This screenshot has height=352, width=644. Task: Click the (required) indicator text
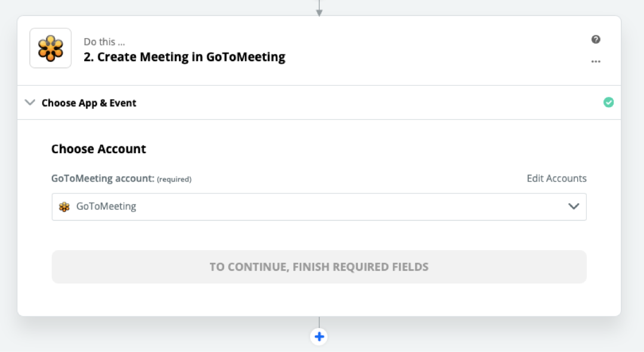(x=174, y=179)
